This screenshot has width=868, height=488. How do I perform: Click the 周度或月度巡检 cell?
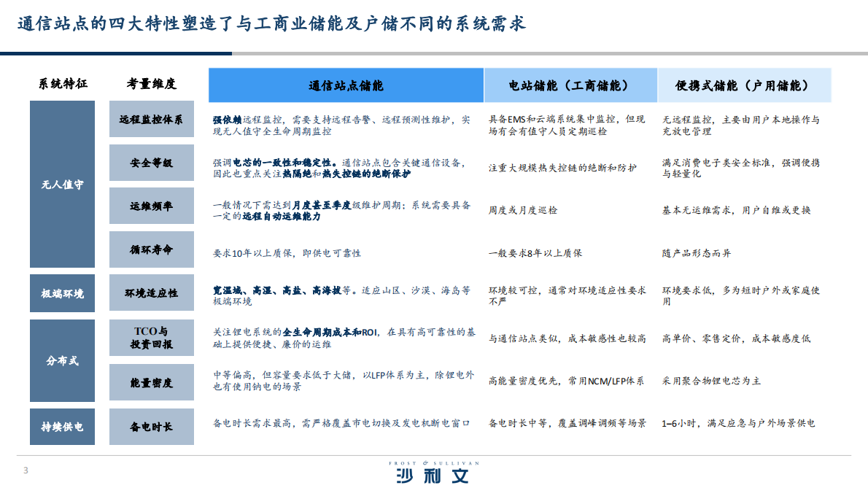[522, 210]
